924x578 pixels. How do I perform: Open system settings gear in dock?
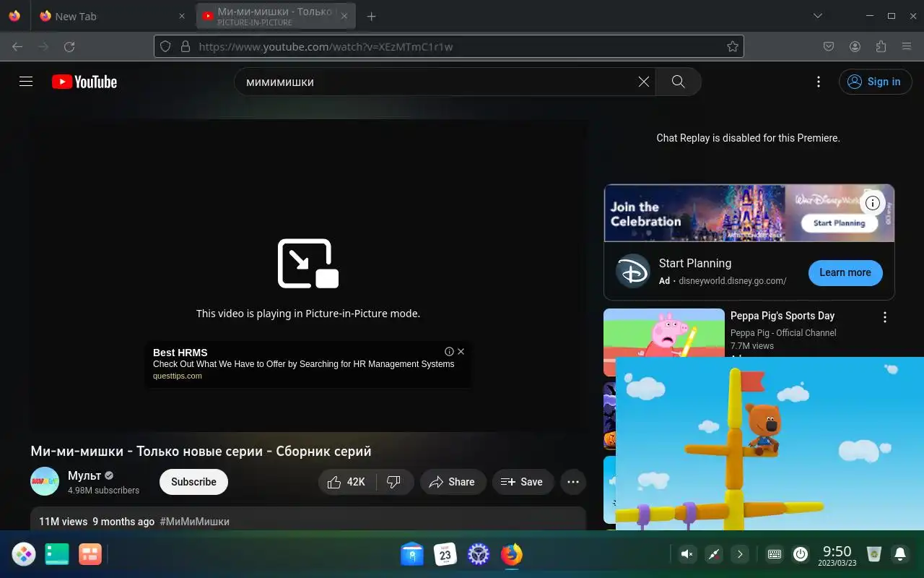(x=479, y=554)
